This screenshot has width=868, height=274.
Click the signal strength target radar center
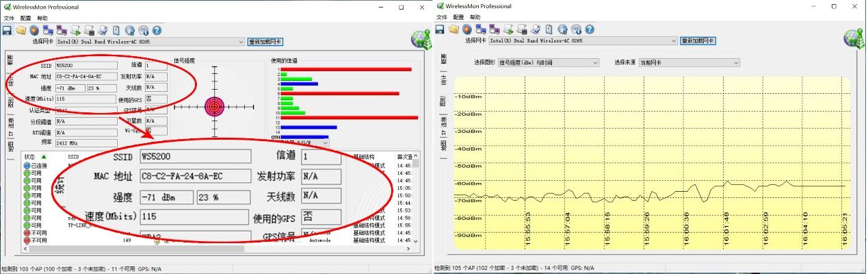click(x=214, y=106)
